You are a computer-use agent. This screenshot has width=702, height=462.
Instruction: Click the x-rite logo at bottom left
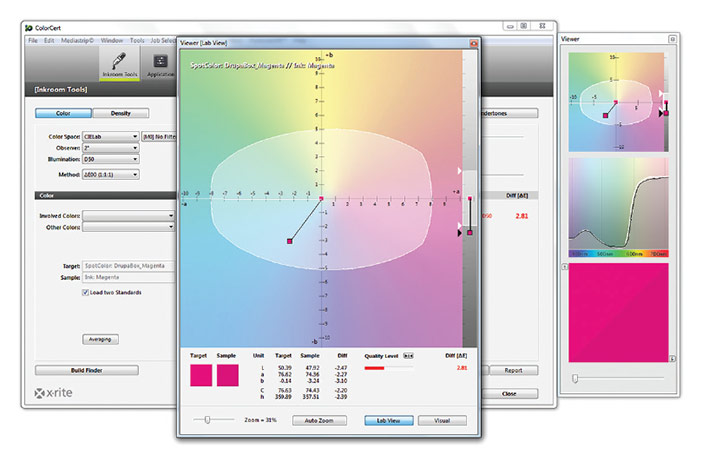[x=53, y=393]
